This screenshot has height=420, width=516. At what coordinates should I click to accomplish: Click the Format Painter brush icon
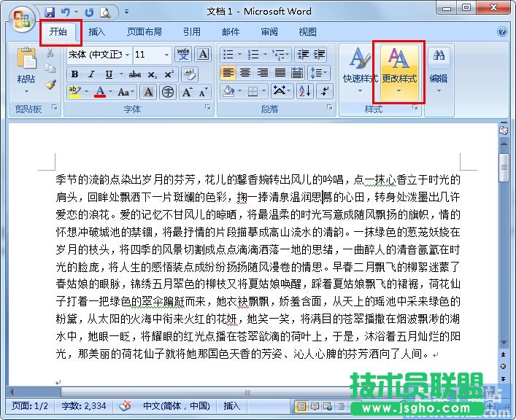tap(50, 85)
